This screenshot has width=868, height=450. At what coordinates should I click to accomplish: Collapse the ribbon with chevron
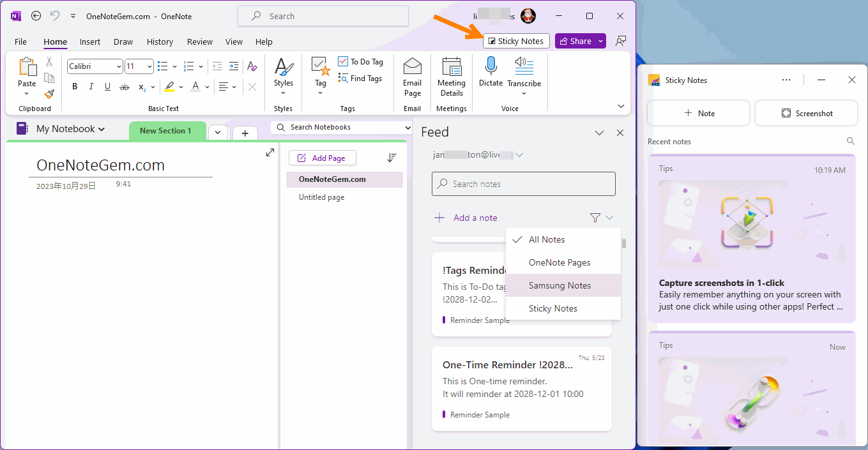621,107
